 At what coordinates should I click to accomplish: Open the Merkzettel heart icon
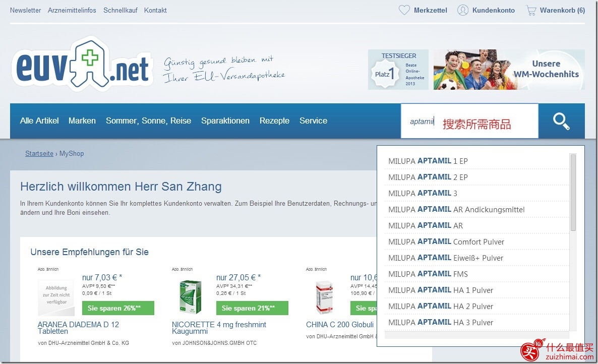tap(404, 10)
